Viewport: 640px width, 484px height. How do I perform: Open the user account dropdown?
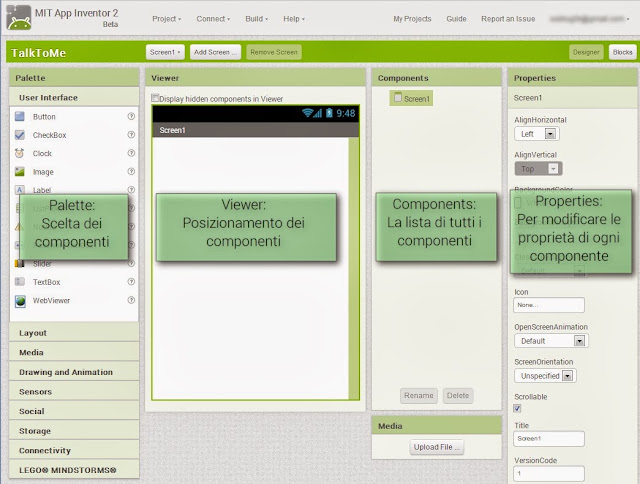[x=589, y=19]
